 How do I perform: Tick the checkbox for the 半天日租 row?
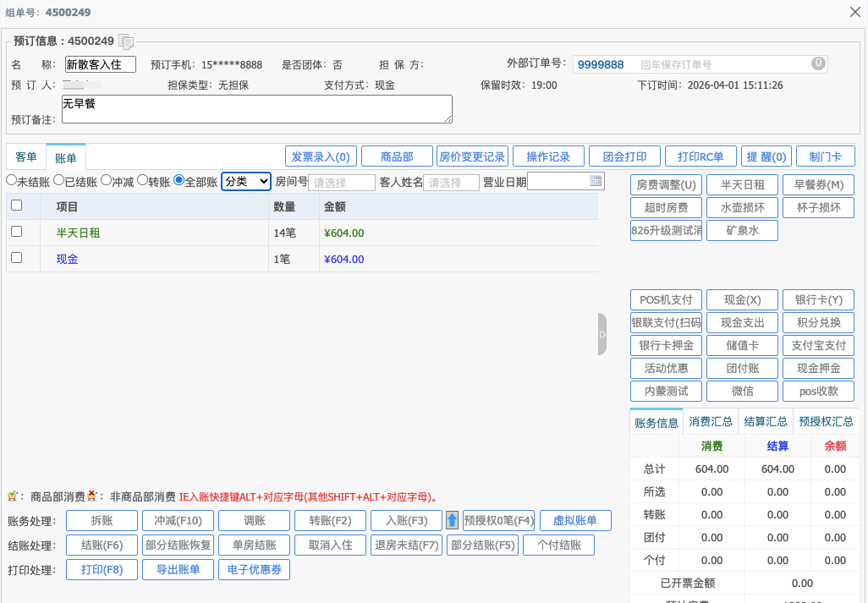pyautogui.click(x=16, y=232)
